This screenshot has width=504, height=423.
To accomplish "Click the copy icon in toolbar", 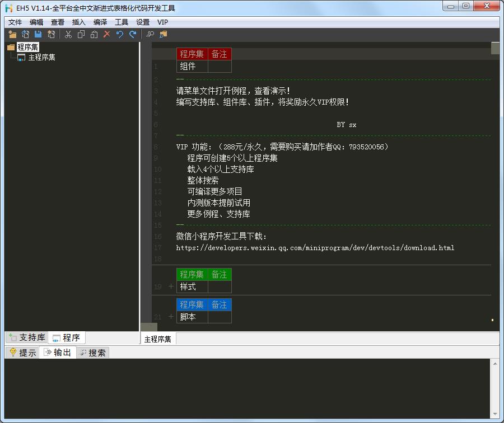I will pyautogui.click(x=81, y=35).
